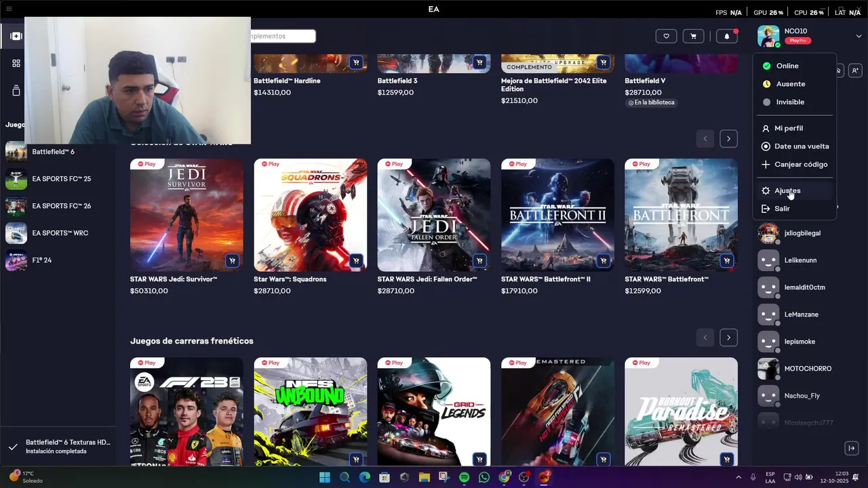This screenshot has width=868, height=488.
Task: Open Microsoft Edge from taskbar
Action: pos(365,477)
